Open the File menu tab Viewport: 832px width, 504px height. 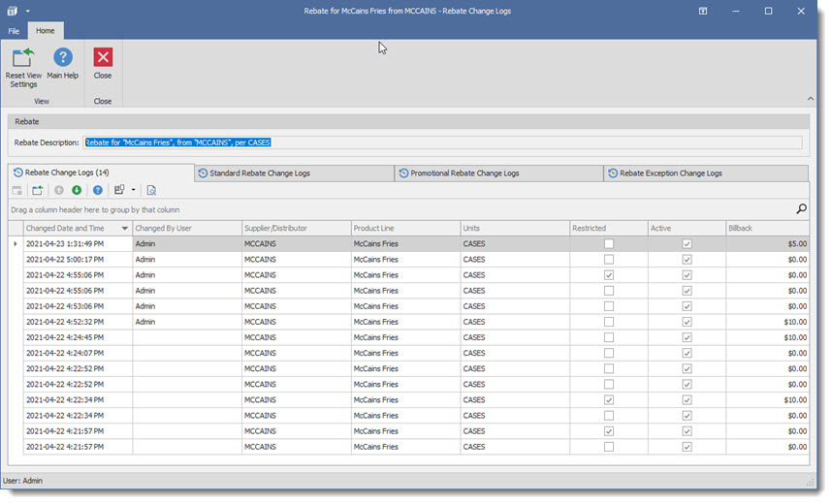point(15,31)
